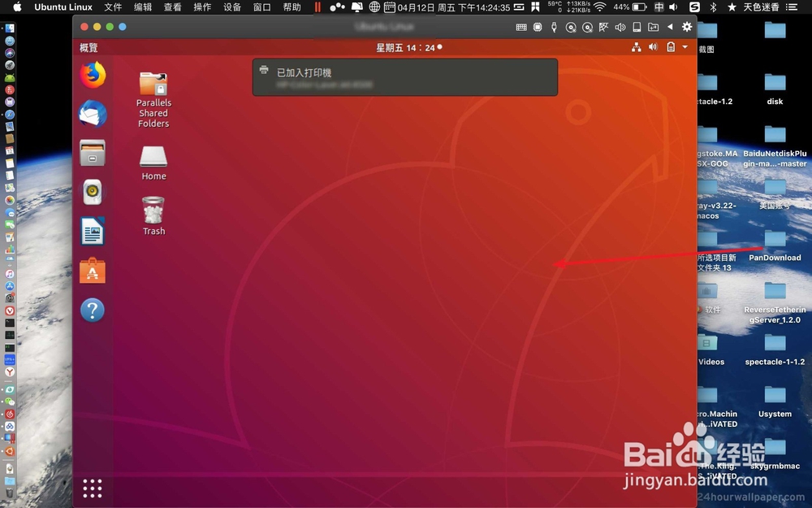Open the 窗口 menu
The width and height of the screenshot is (812, 508).
(x=262, y=7)
